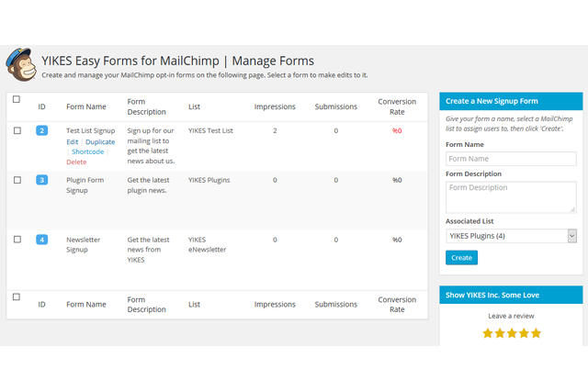Image resolution: width=588 pixels, height=391 pixels.
Task: Click the fifth review star
Action: click(x=536, y=333)
